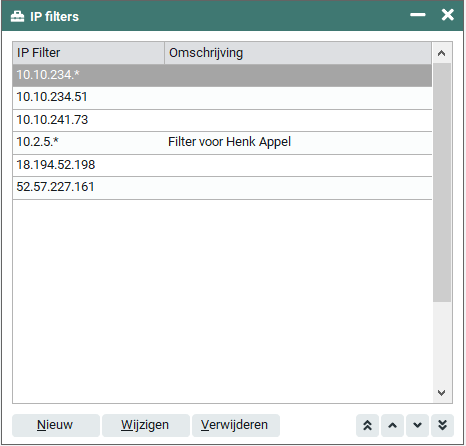Select the 18.194.52.198 filter row
466x446 pixels.
pyautogui.click(x=222, y=165)
